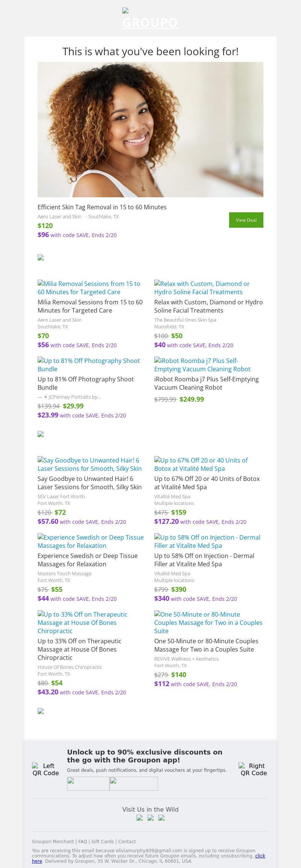This screenshot has width=301, height=868.
Task: Open iRobot Roomba j7 Plus deal link
Action: click(202, 365)
